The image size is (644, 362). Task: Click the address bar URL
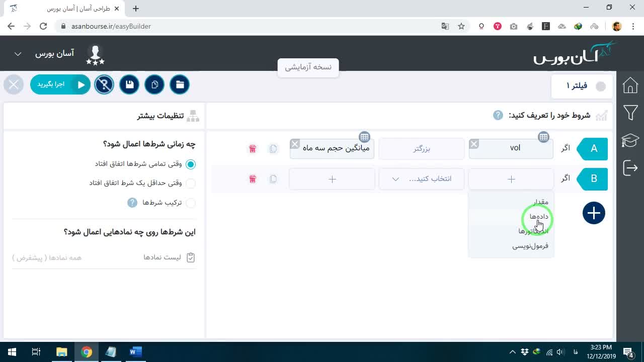111,26
